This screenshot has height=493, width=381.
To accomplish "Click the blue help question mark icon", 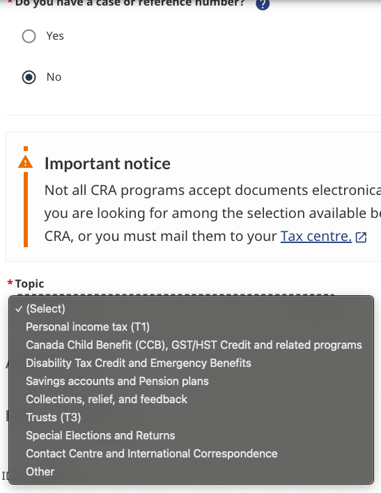I will click(x=262, y=4).
